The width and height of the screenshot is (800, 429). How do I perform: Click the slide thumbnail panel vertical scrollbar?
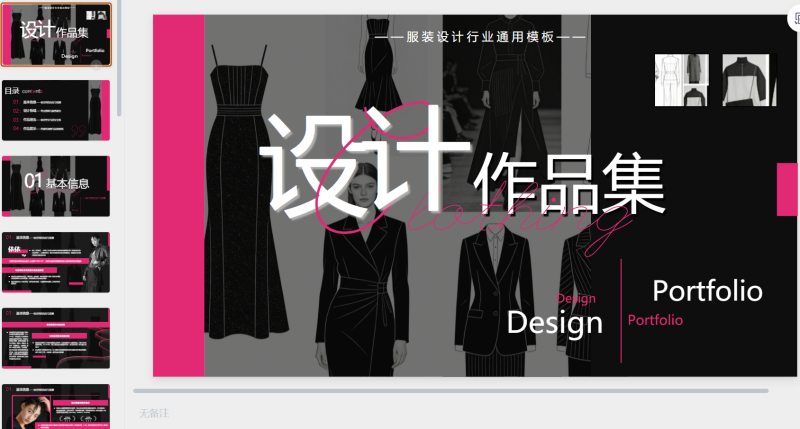[119, 57]
